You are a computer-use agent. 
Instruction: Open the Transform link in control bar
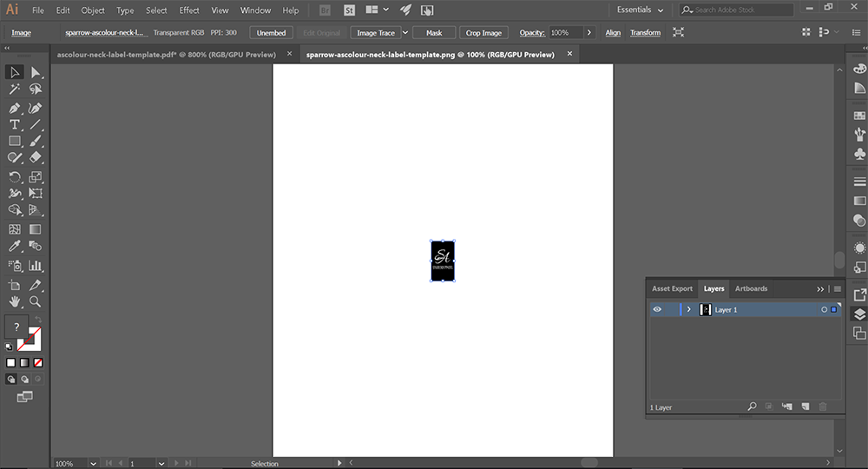(646, 33)
